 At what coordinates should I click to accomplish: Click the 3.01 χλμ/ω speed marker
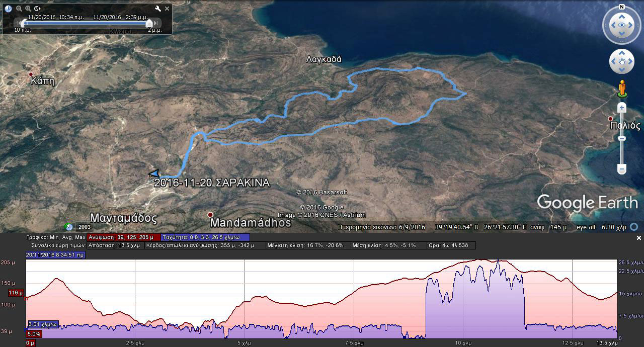43,324
